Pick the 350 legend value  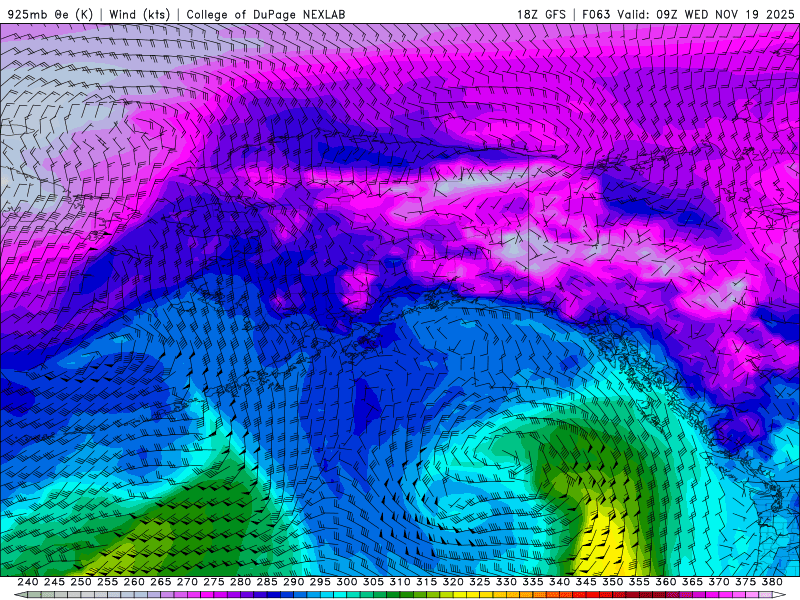click(x=612, y=582)
